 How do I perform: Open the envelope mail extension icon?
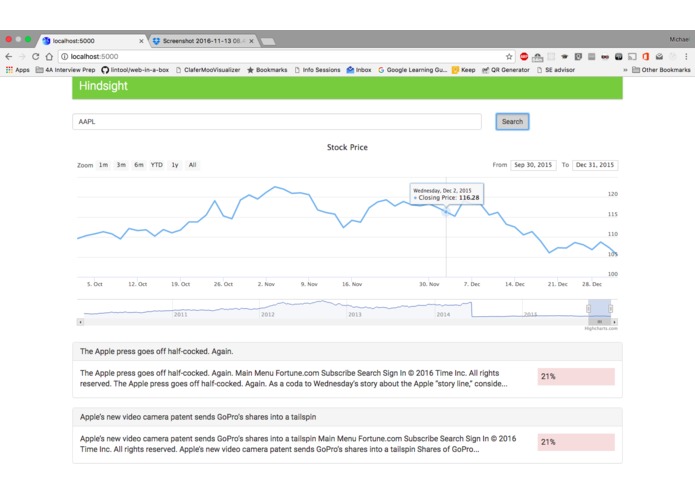660,56
